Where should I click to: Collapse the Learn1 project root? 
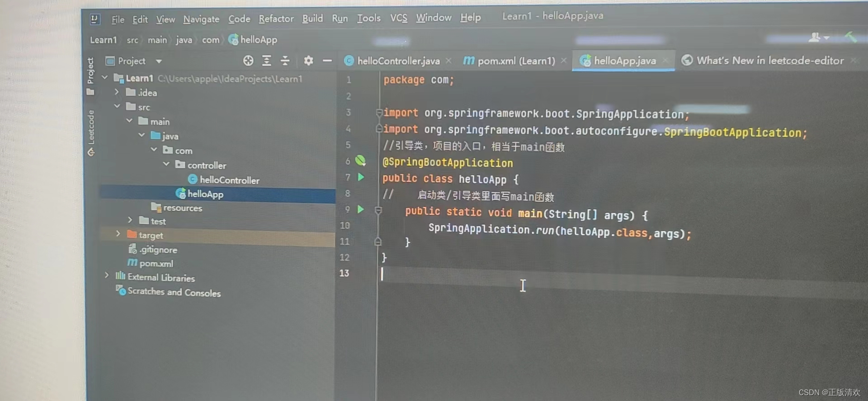[x=105, y=78]
